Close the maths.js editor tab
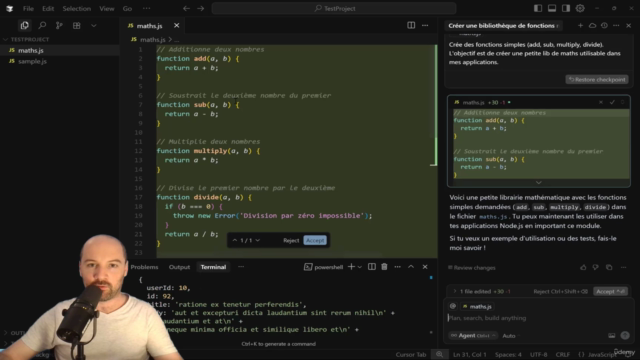Image resolution: width=640 pixels, height=360 pixels. pyautogui.click(x=176, y=25)
